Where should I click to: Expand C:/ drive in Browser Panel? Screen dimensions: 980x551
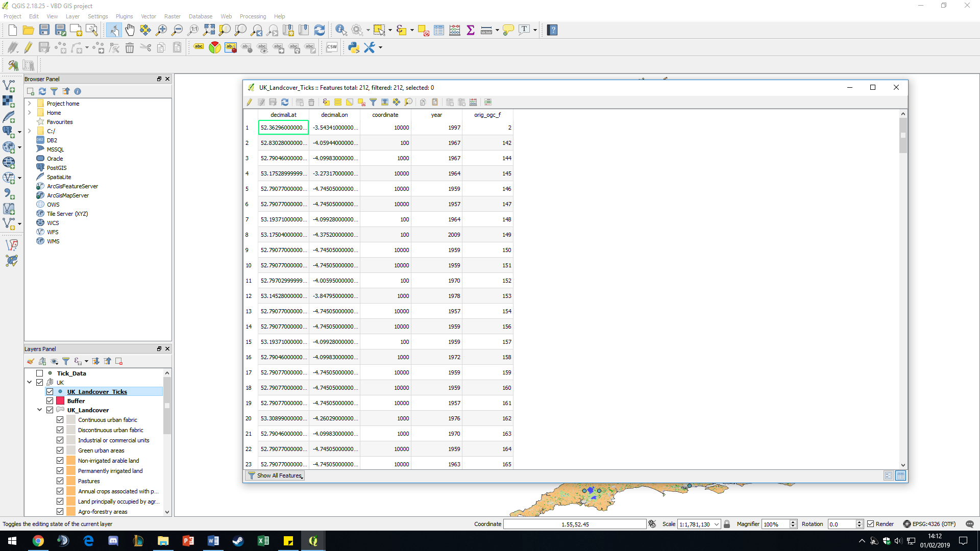coord(30,131)
